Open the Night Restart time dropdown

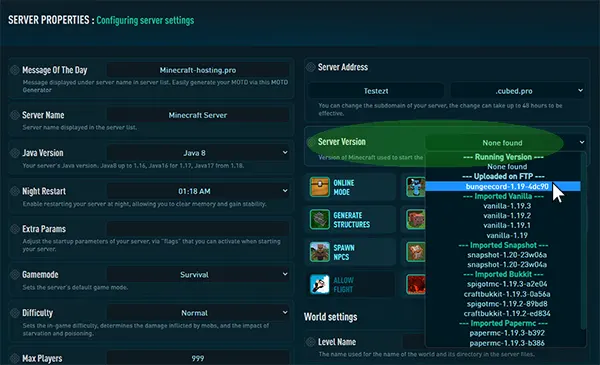pyautogui.click(x=198, y=191)
